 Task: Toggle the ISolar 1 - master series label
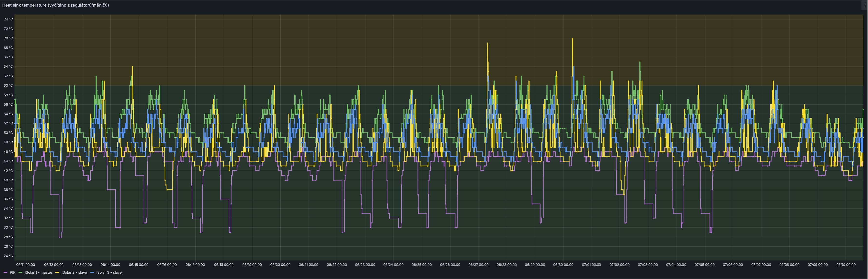(x=39, y=272)
